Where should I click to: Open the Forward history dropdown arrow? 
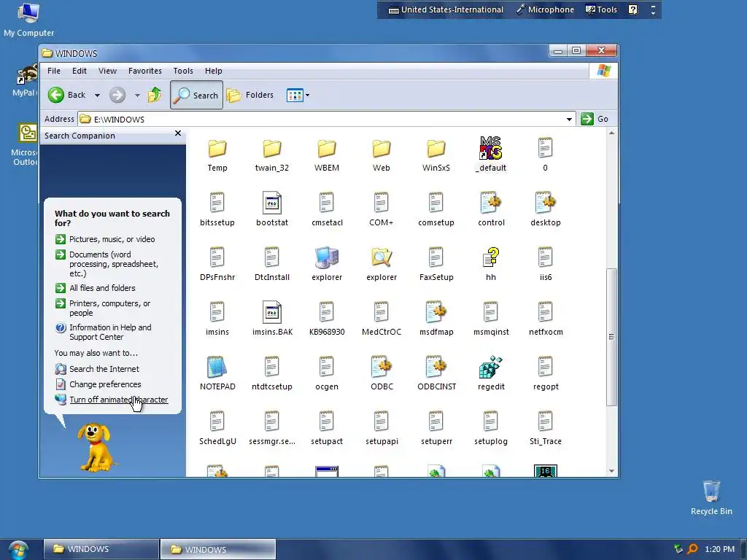pos(137,96)
